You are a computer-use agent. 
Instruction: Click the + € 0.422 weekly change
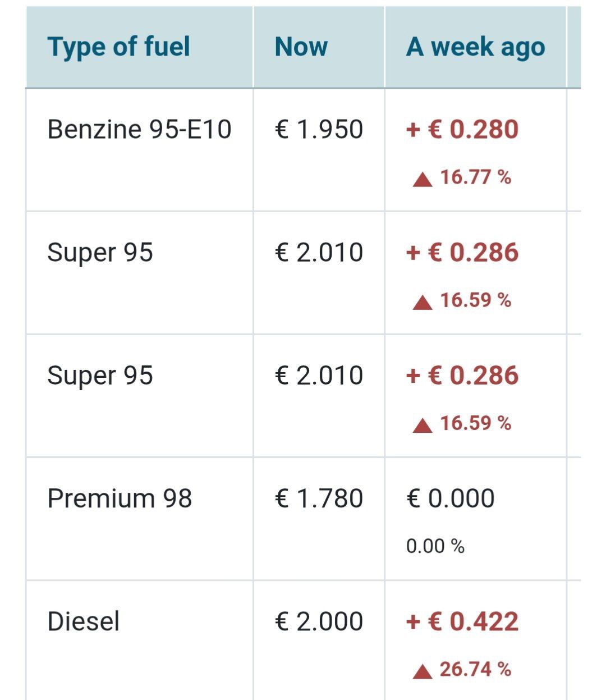click(x=462, y=621)
